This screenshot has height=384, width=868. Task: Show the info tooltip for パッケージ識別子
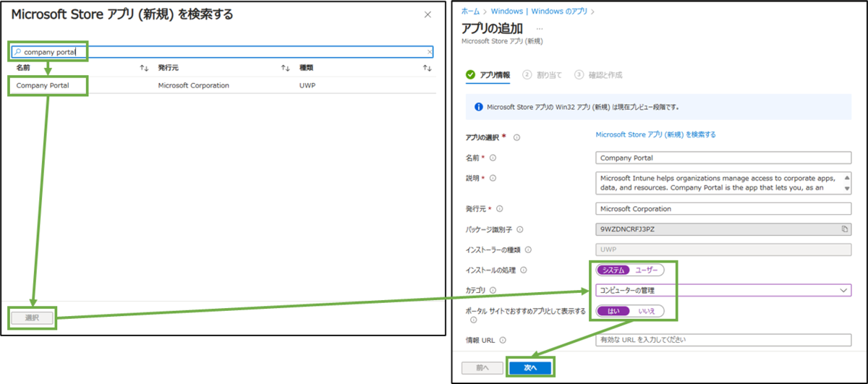pyautogui.click(x=519, y=229)
